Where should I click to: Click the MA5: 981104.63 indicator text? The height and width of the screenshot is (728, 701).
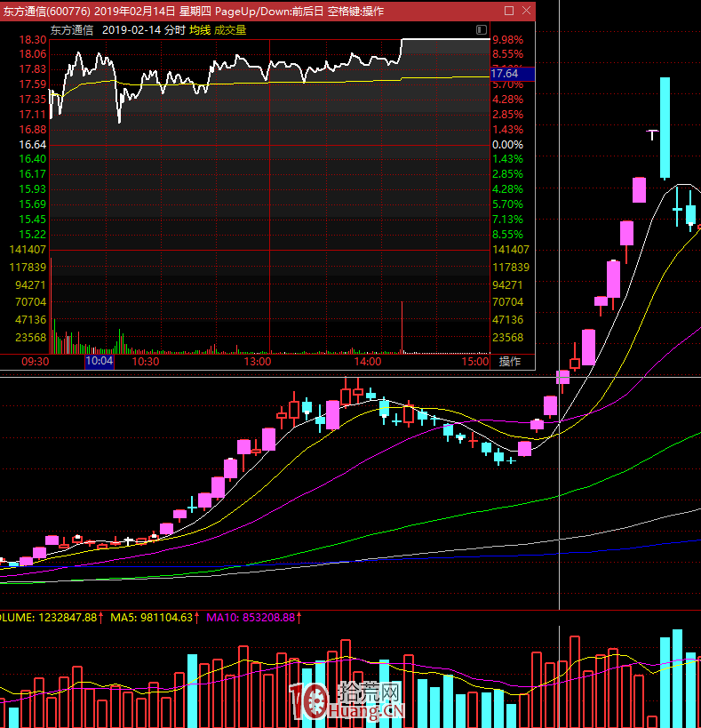click(153, 618)
